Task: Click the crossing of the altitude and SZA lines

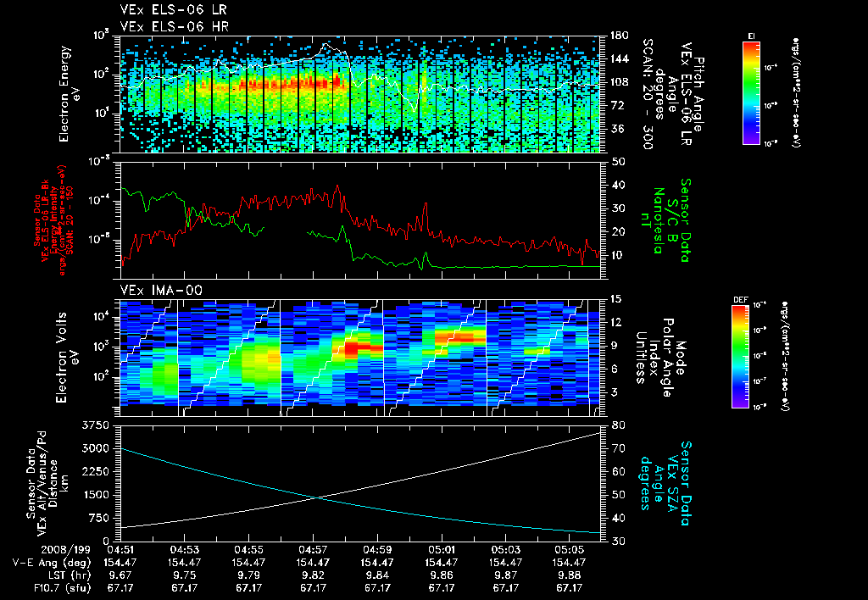Action: click(x=316, y=498)
